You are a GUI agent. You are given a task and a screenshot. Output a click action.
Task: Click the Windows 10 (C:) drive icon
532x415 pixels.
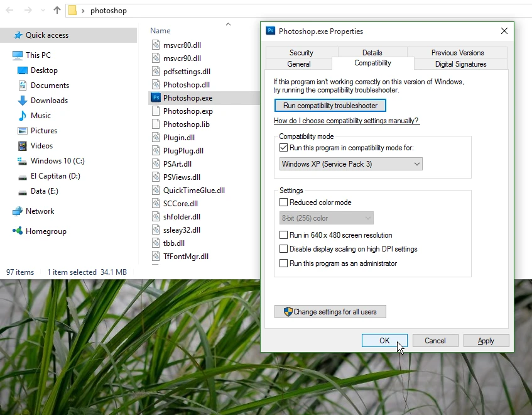coord(23,161)
